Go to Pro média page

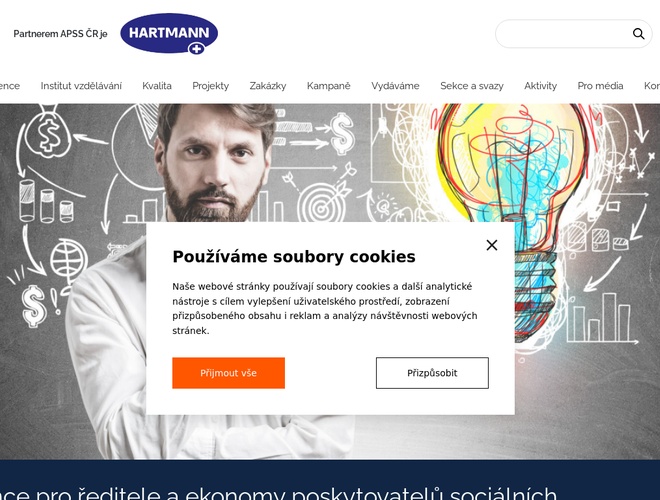pyautogui.click(x=600, y=86)
